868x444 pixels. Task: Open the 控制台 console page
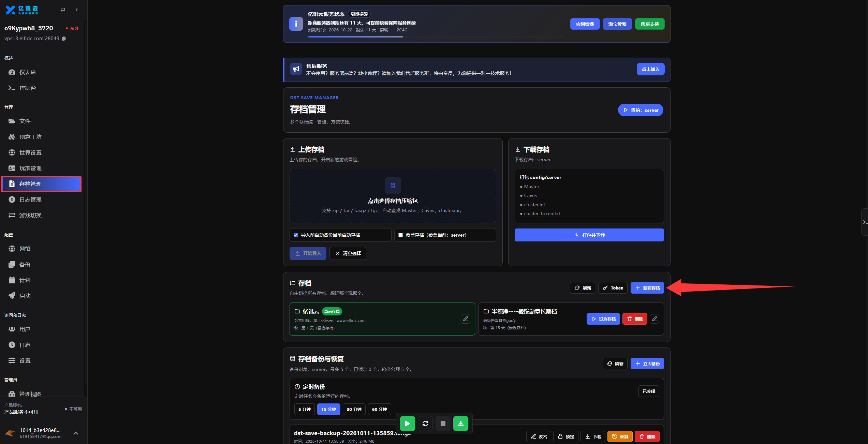point(41,88)
